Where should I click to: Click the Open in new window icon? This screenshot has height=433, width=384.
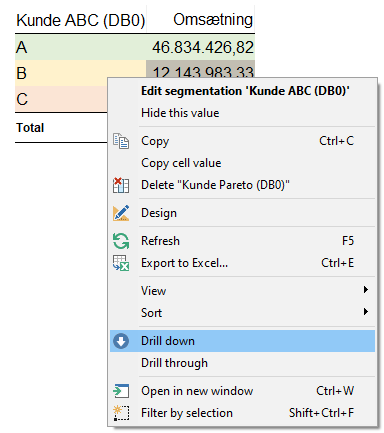[121, 391]
